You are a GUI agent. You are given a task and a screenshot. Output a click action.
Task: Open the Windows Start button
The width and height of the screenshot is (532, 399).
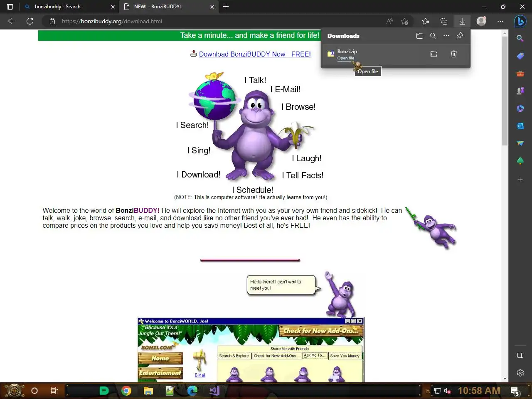(14, 391)
